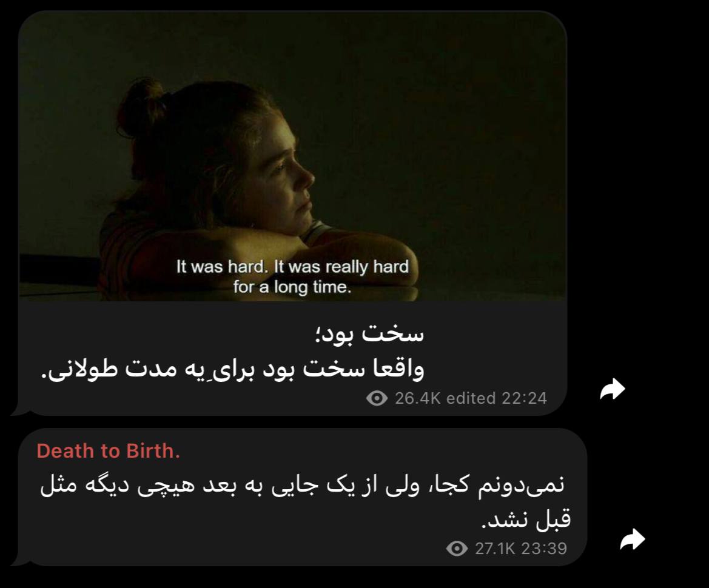The height and width of the screenshot is (588, 709).
Task: Select the caption line ending 'مدت طولانی.'
Action: [232, 369]
